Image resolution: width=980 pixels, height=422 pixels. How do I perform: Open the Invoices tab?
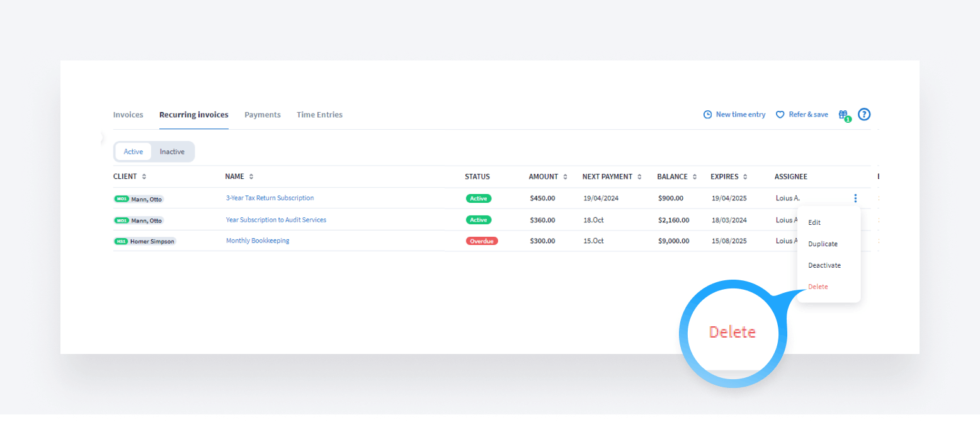(128, 115)
